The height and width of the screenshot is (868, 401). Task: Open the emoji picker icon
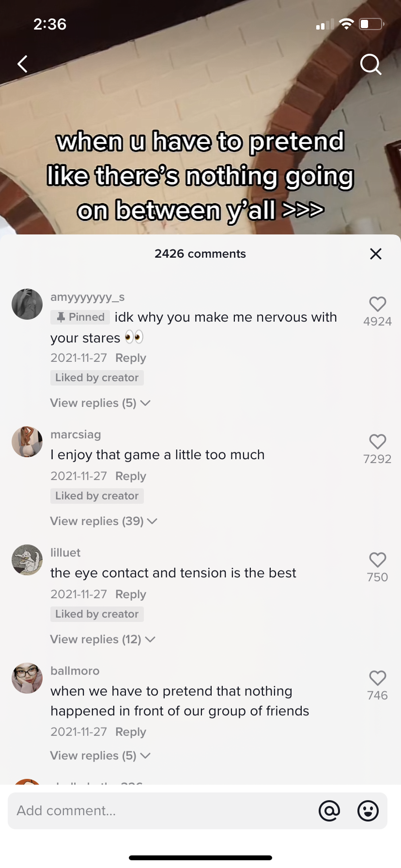(x=368, y=811)
